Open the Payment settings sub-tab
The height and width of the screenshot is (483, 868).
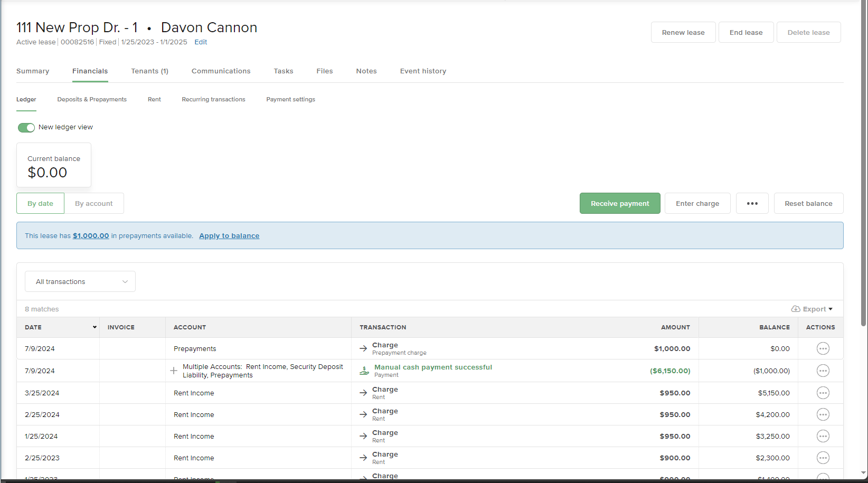pos(290,99)
